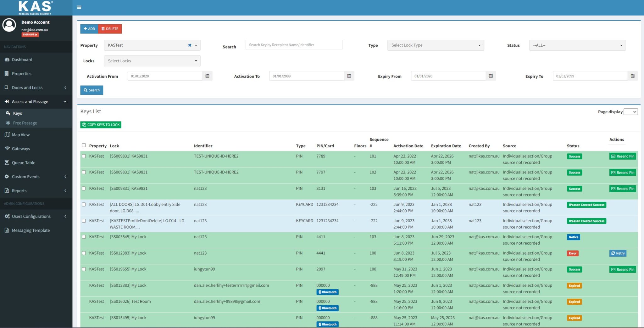Click the Access and Passage icon
The image size is (644, 328).
7,101
